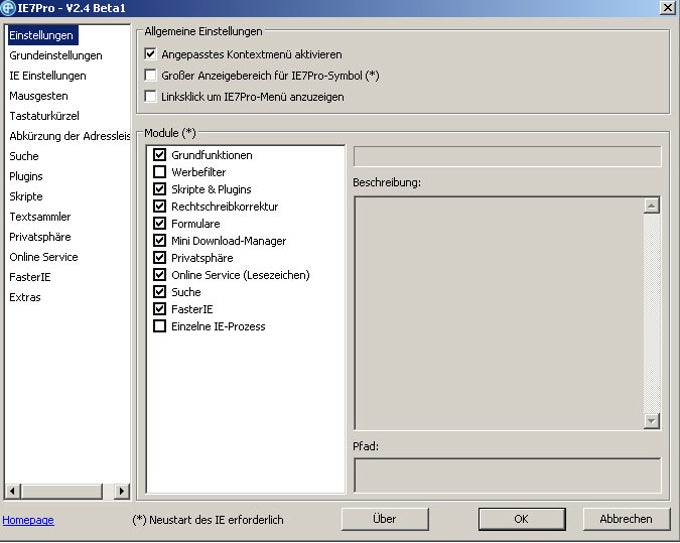
Task: Close the IE7Pro dialog window
Action: [x=667, y=8]
